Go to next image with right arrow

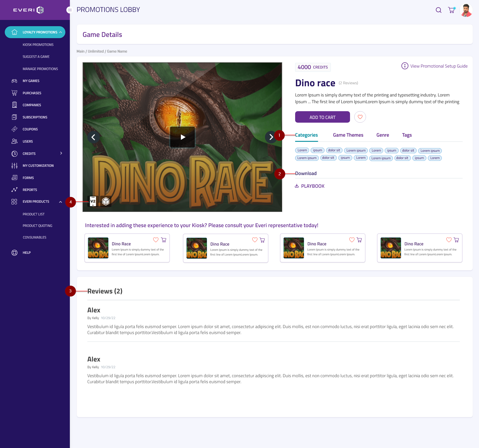[x=271, y=137]
